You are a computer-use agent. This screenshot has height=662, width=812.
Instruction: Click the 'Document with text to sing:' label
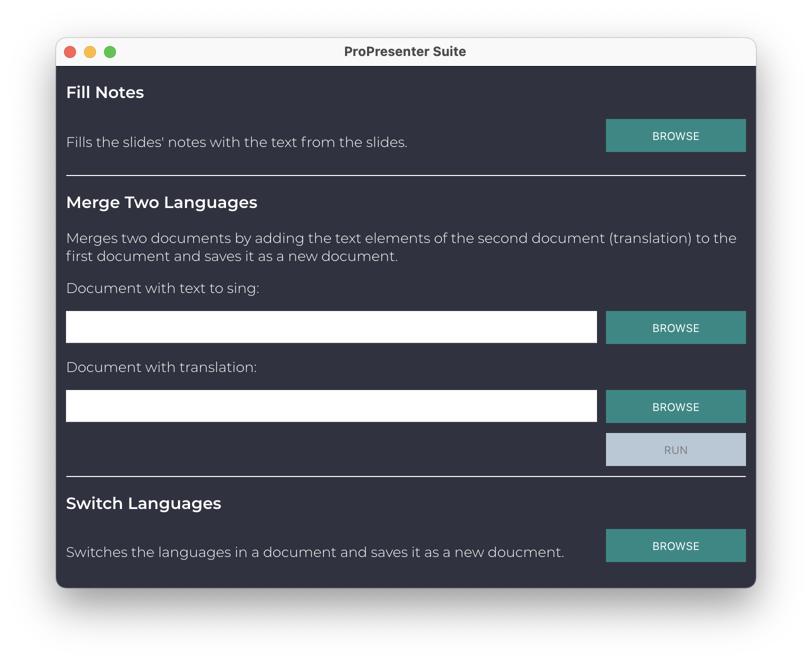tap(162, 288)
